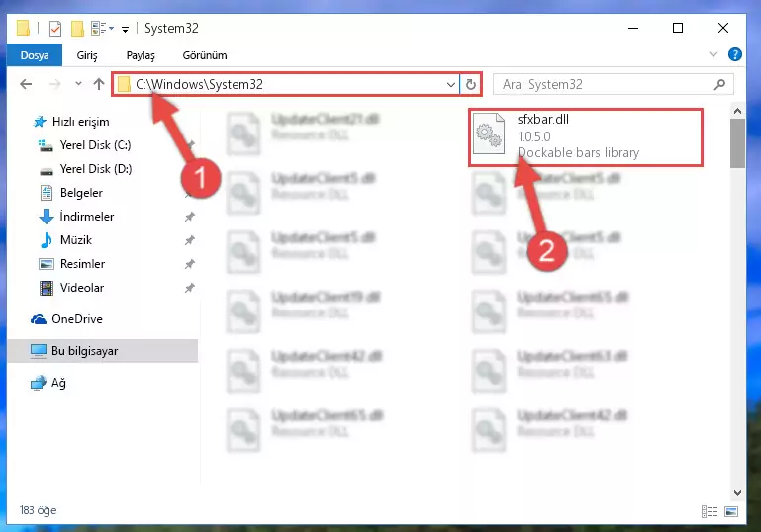Click the System32 window folder icon
Viewport: 761px width, 532px height.
(23, 28)
